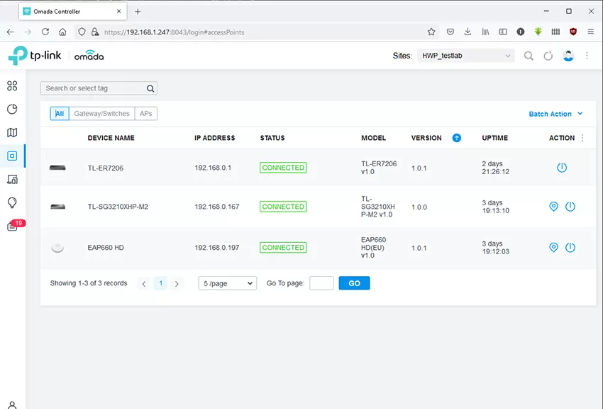
Task: Refresh the controller page data
Action: 548,56
